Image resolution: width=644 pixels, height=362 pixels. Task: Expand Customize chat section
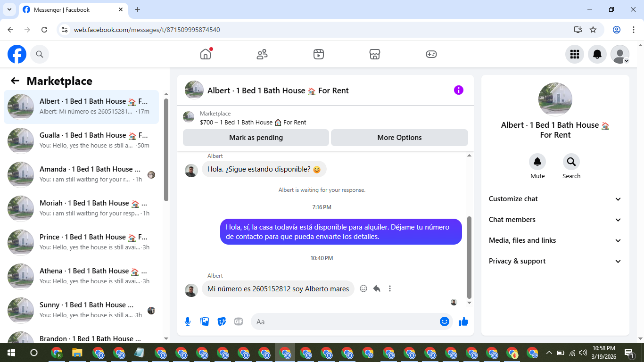[555, 199]
